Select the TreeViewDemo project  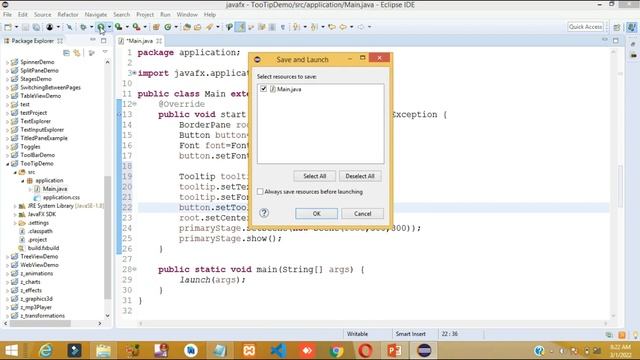pos(39,256)
